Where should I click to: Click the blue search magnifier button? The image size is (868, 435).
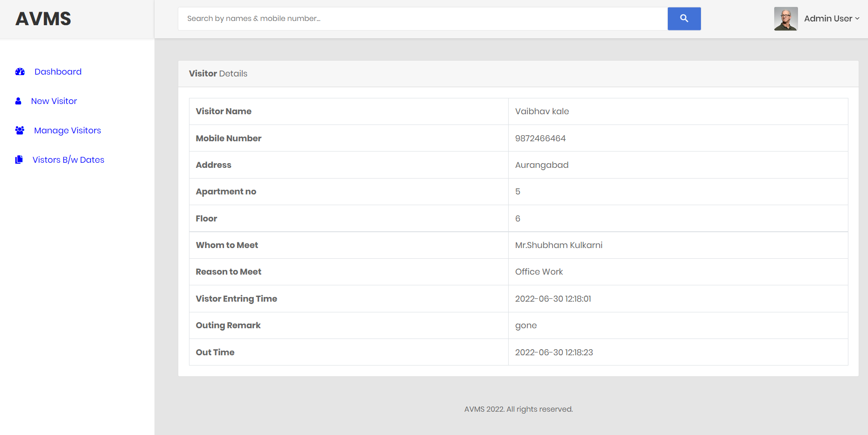tap(684, 19)
